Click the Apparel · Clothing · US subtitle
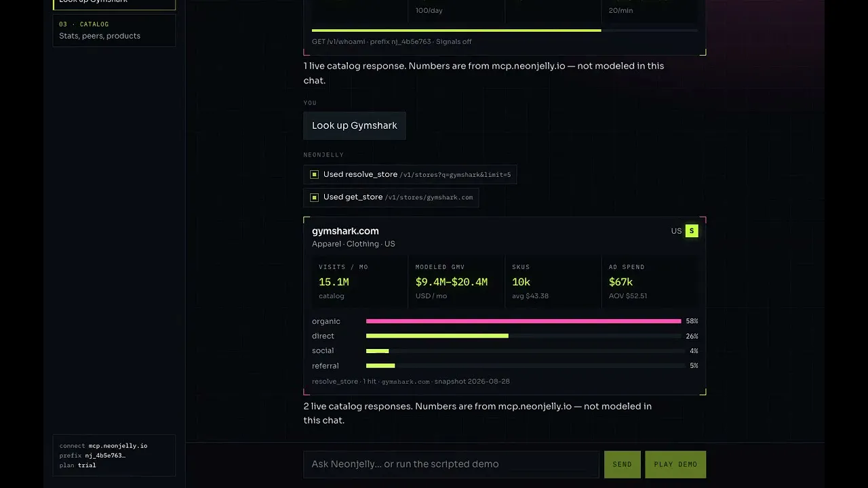 coord(353,244)
